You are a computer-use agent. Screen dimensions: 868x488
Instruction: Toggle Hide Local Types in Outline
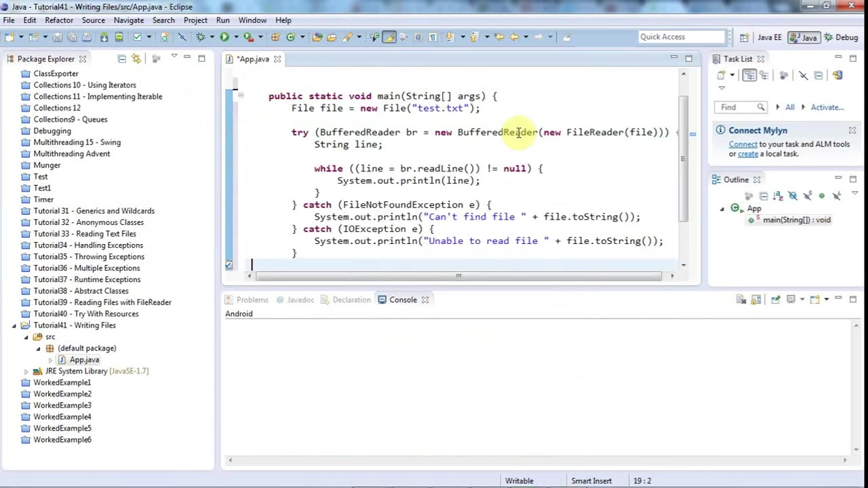coord(837,196)
